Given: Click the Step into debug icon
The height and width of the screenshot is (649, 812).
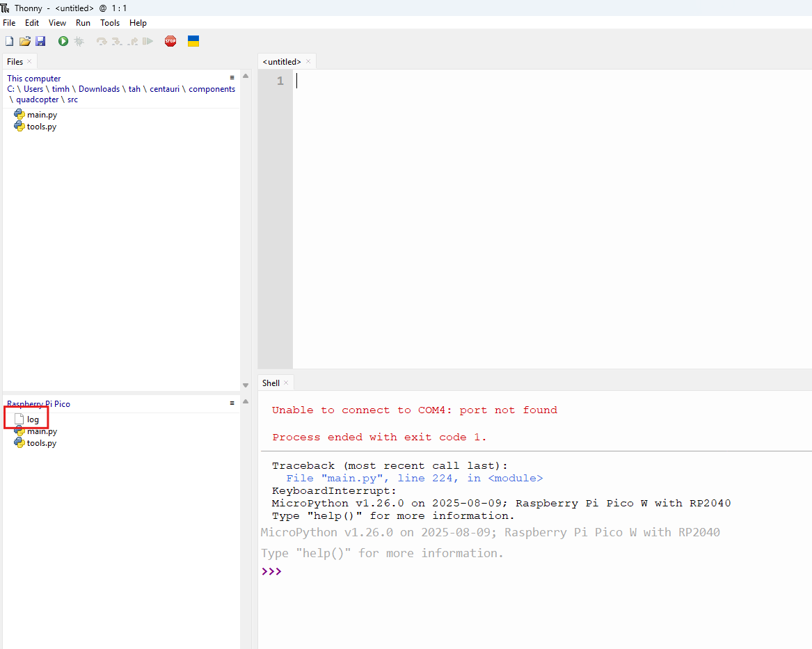Looking at the screenshot, I should click(x=117, y=42).
